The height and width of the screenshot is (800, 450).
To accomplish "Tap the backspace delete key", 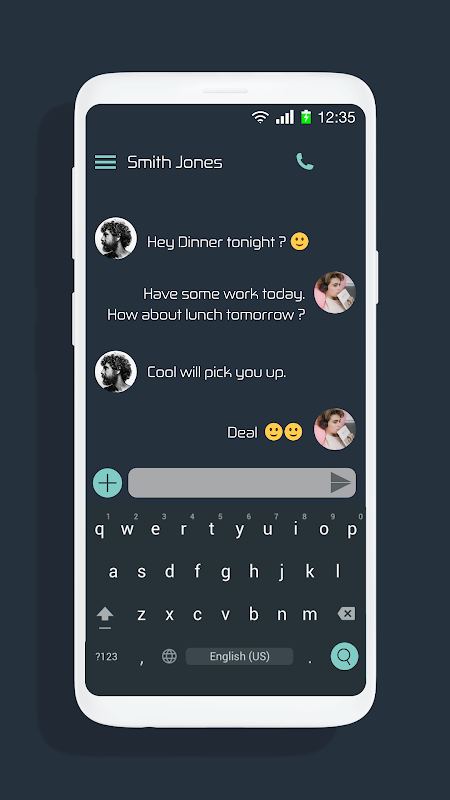I will (346, 614).
